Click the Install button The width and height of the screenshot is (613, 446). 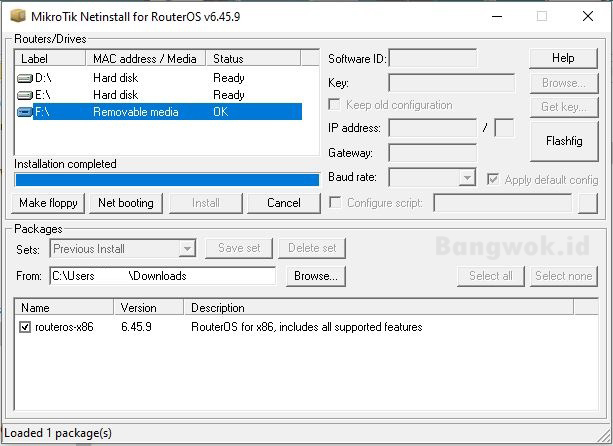(x=206, y=203)
